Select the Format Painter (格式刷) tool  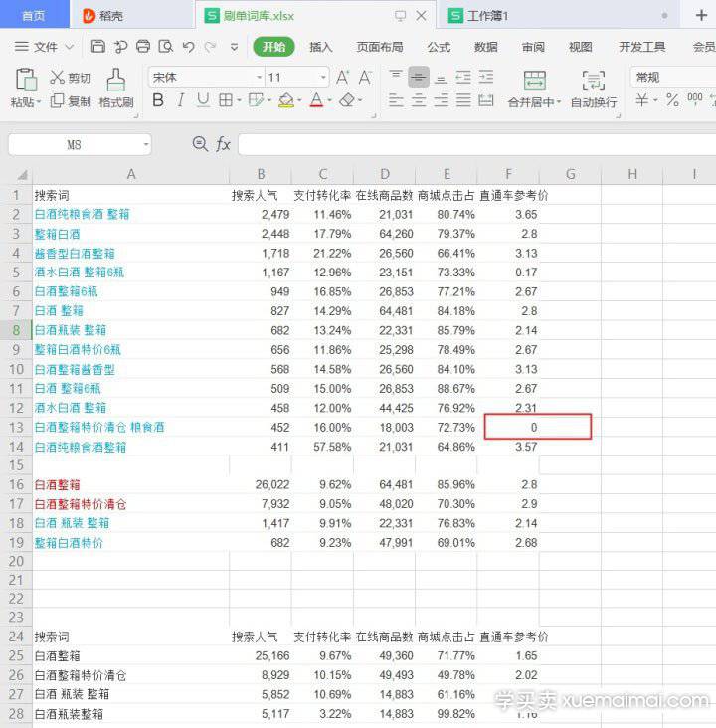[x=116, y=89]
